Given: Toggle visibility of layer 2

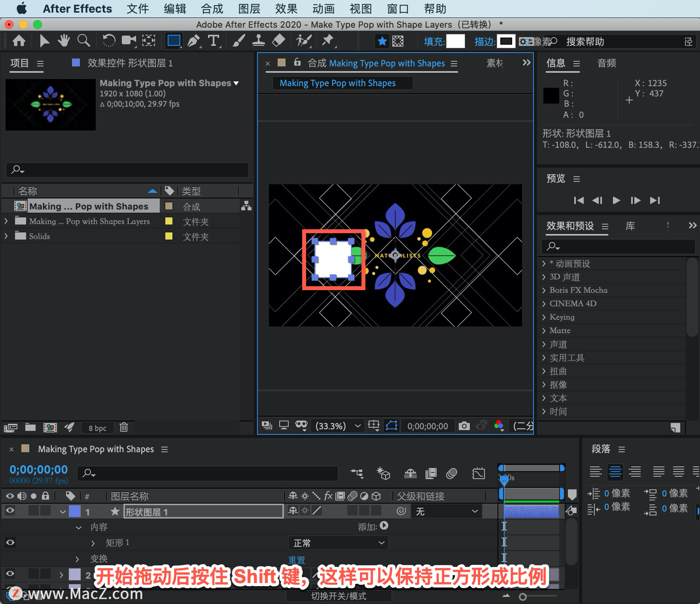Looking at the screenshot, I should coord(10,573).
